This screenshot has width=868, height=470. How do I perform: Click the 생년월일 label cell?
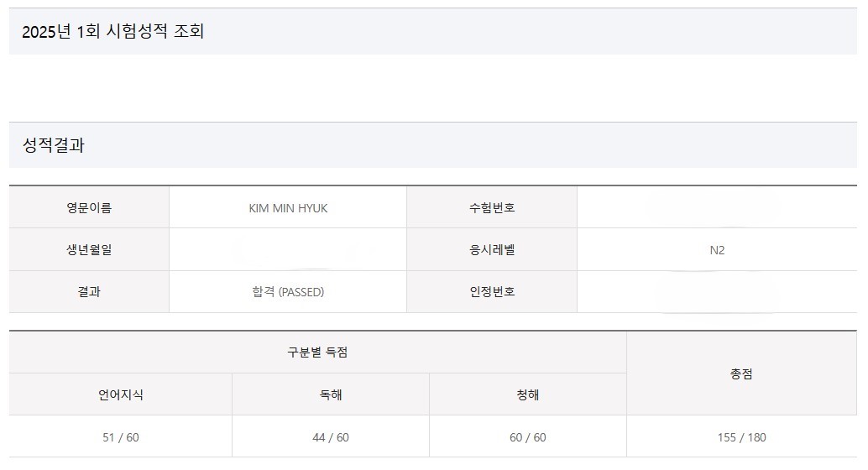pyautogui.click(x=89, y=250)
